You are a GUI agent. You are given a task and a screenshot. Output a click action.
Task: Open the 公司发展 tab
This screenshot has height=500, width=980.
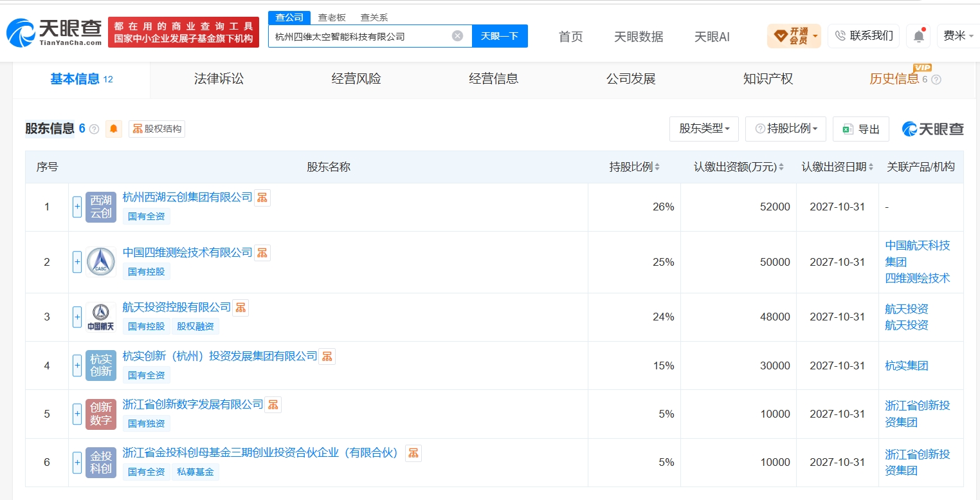click(631, 79)
